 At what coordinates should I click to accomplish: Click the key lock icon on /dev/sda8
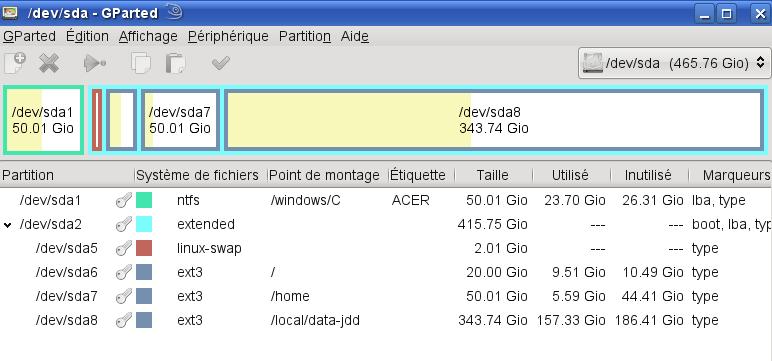click(x=124, y=321)
